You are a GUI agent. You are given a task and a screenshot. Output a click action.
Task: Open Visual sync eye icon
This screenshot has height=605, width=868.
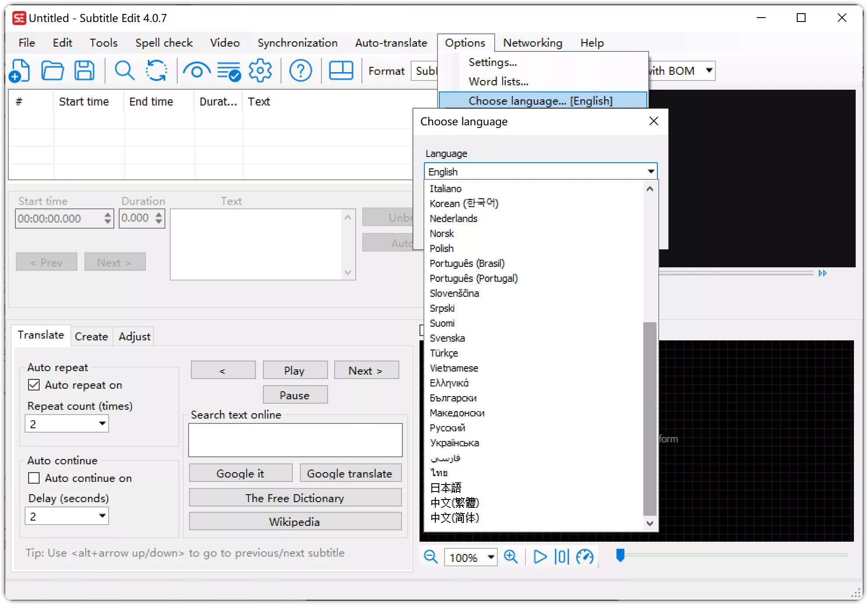coord(197,71)
